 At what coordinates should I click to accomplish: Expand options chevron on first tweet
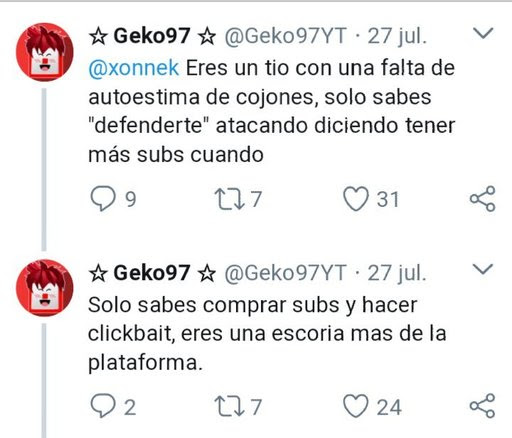click(x=483, y=33)
